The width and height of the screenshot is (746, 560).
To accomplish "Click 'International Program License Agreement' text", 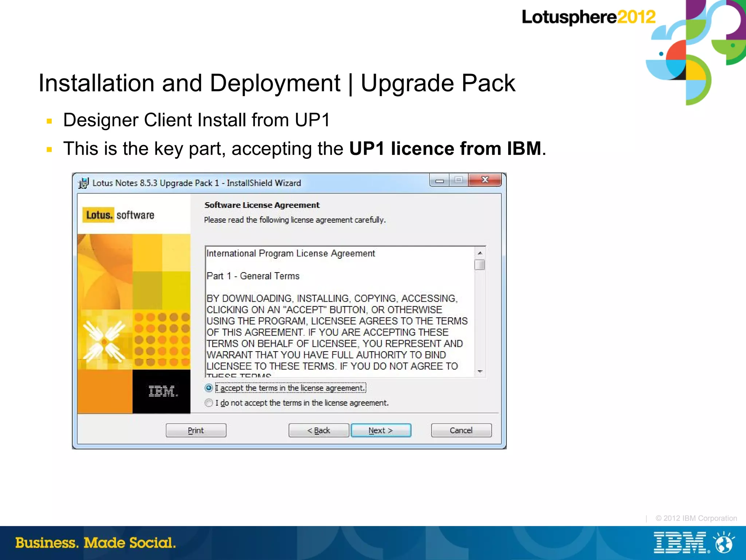I will pyautogui.click(x=291, y=254).
